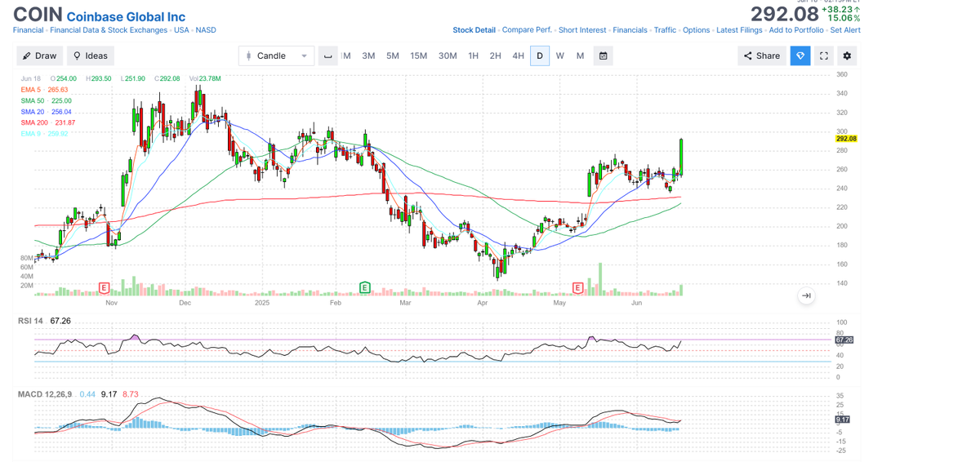Click the 9.17 MACD axis tag

[x=842, y=420]
